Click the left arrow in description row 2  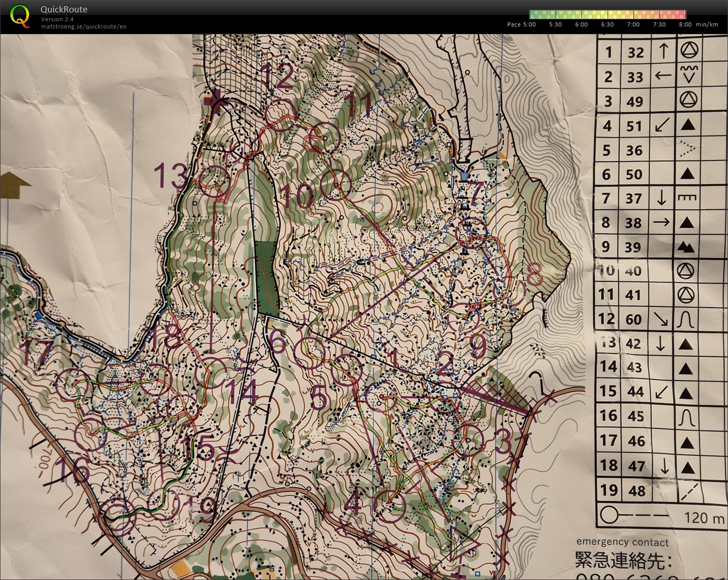pyautogui.click(x=663, y=76)
